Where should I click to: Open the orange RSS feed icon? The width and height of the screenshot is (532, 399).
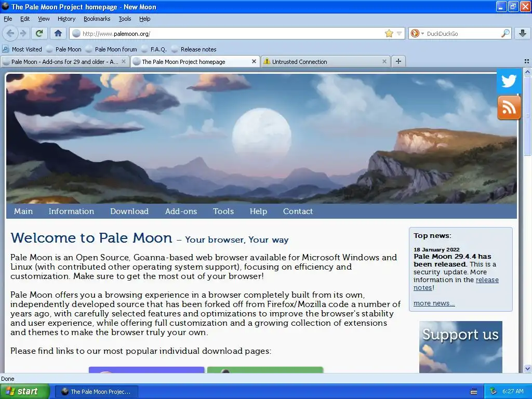tap(509, 108)
